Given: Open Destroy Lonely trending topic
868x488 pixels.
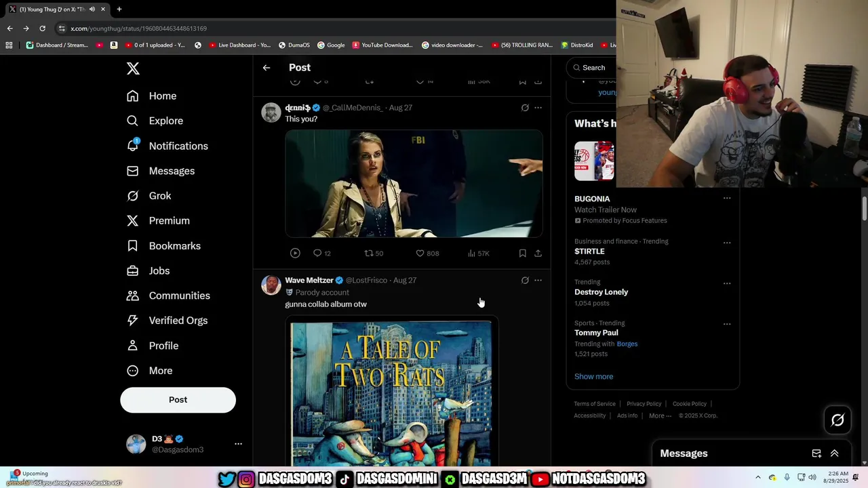Looking at the screenshot, I should (x=601, y=292).
